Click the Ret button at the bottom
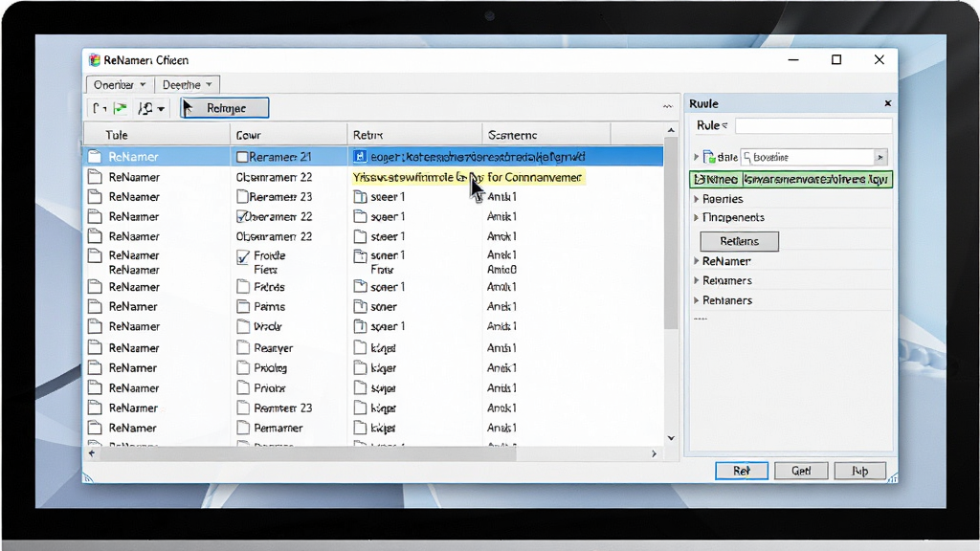This screenshot has height=551, width=980. [x=742, y=471]
